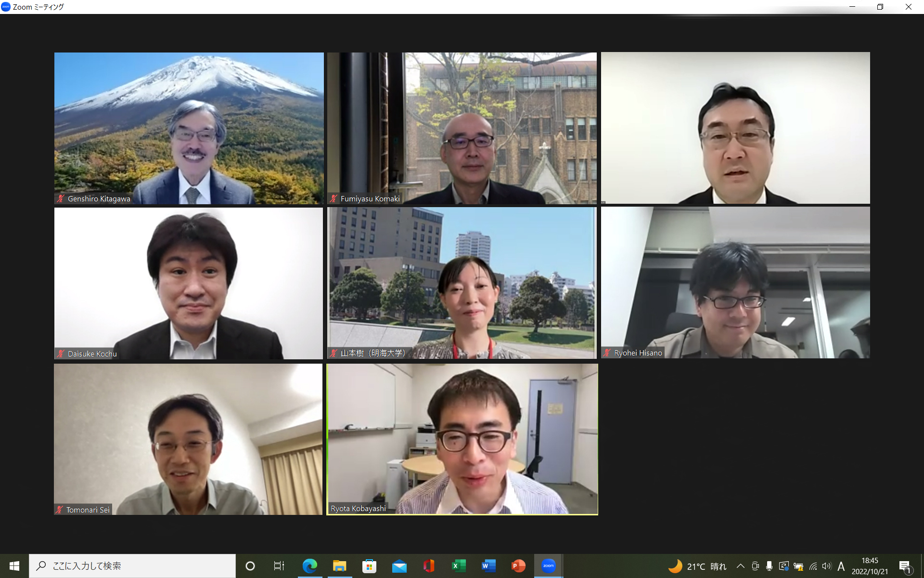Click the sync display tray icon with blue dot
This screenshot has height=578, width=924.
[783, 566]
